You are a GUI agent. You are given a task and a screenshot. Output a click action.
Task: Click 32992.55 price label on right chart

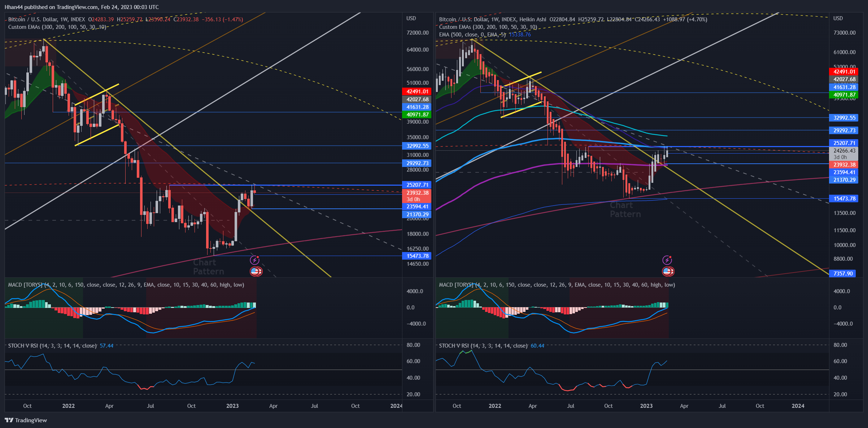pyautogui.click(x=843, y=118)
